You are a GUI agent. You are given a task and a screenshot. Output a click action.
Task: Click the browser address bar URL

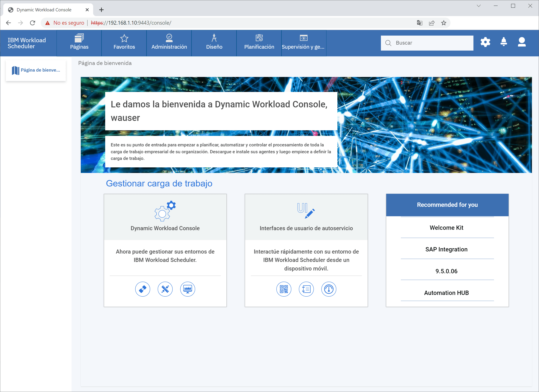(x=131, y=23)
